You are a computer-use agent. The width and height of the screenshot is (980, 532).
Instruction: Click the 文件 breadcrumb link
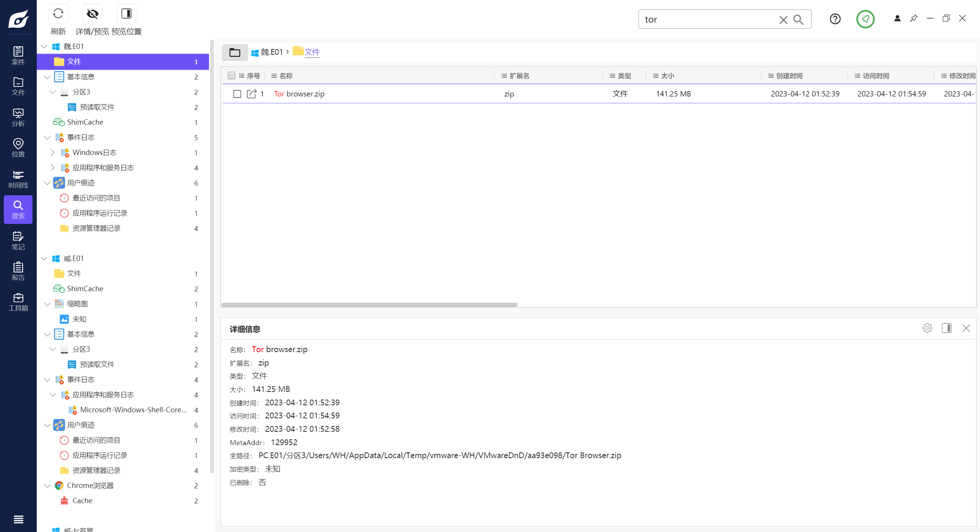pos(312,52)
